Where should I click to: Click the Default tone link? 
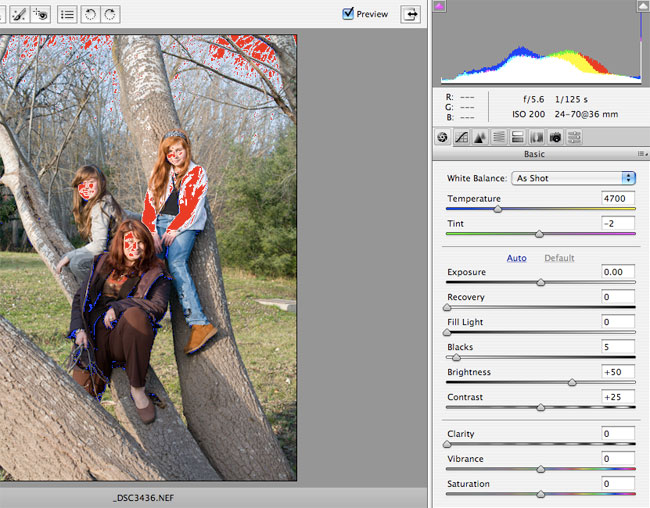[559, 258]
